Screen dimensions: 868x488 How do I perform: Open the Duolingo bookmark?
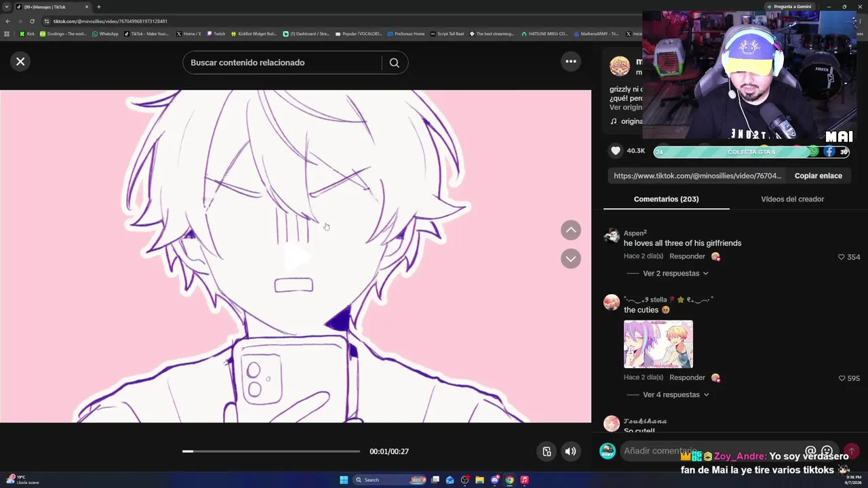(63, 34)
